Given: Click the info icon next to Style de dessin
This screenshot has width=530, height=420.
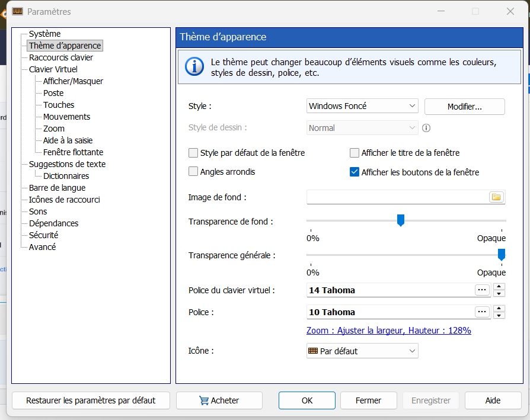Looking at the screenshot, I should pyautogui.click(x=426, y=128).
